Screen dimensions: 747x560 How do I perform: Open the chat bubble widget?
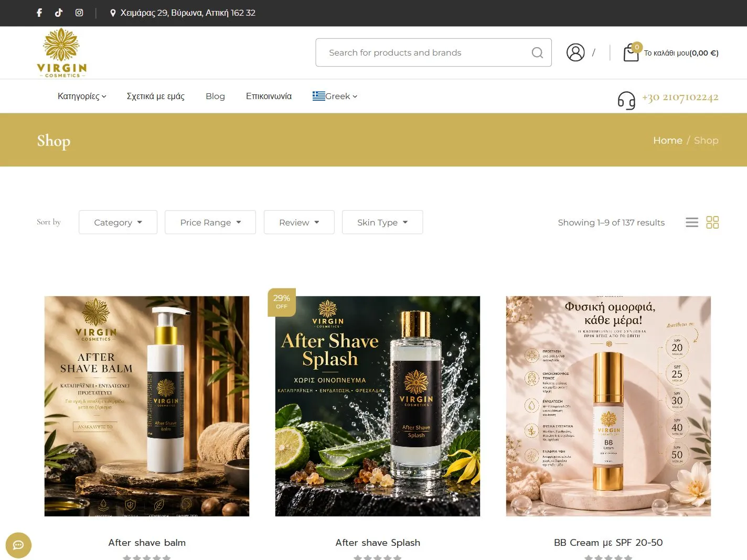(x=18, y=545)
